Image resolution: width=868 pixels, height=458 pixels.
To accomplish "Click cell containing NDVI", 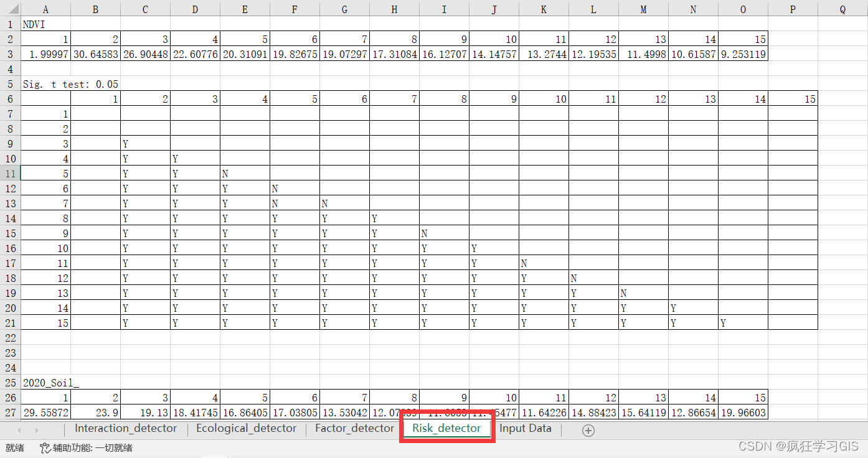I will pos(46,25).
